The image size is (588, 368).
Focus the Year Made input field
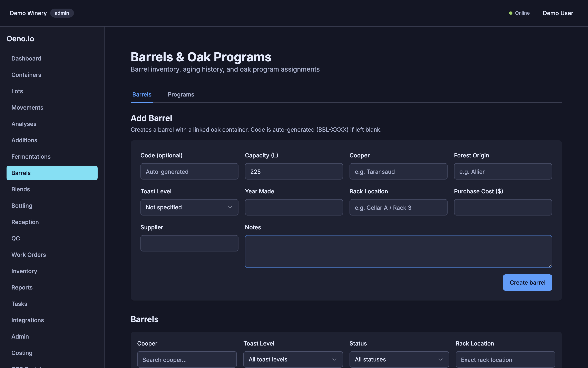point(294,207)
